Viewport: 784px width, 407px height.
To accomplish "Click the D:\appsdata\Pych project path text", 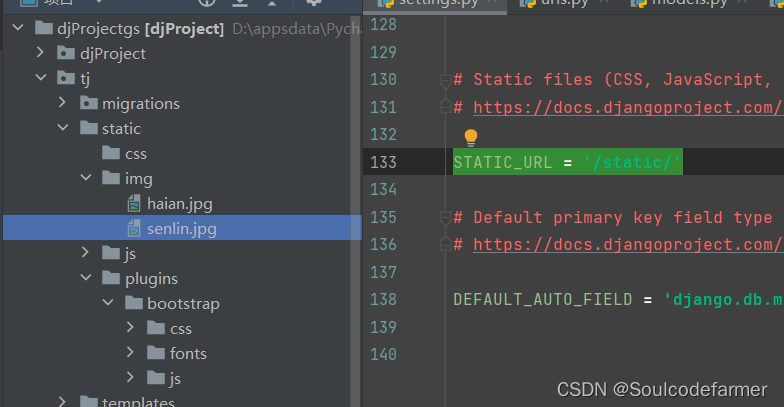I will click(x=296, y=29).
